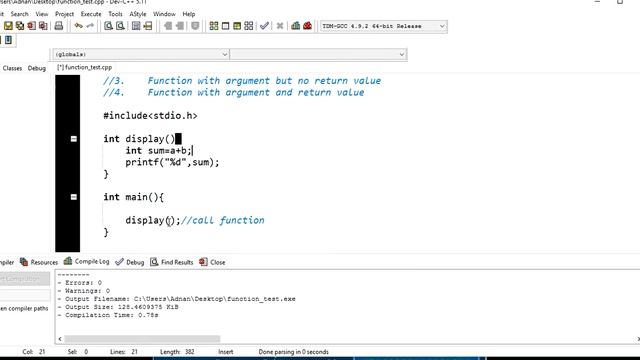The width and height of the screenshot is (640, 360).
Task: Click the 'int main(){' code line
Action: tap(133, 197)
